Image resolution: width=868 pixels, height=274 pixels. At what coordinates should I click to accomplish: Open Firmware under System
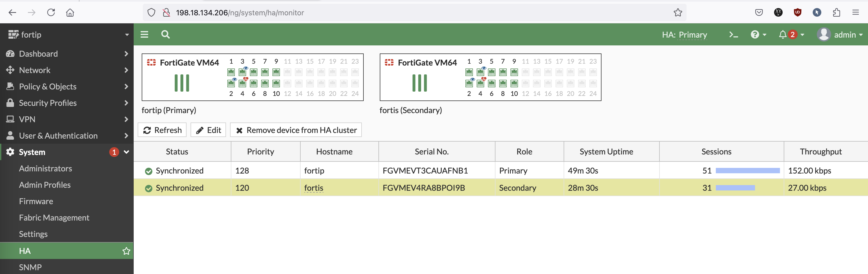tap(36, 201)
